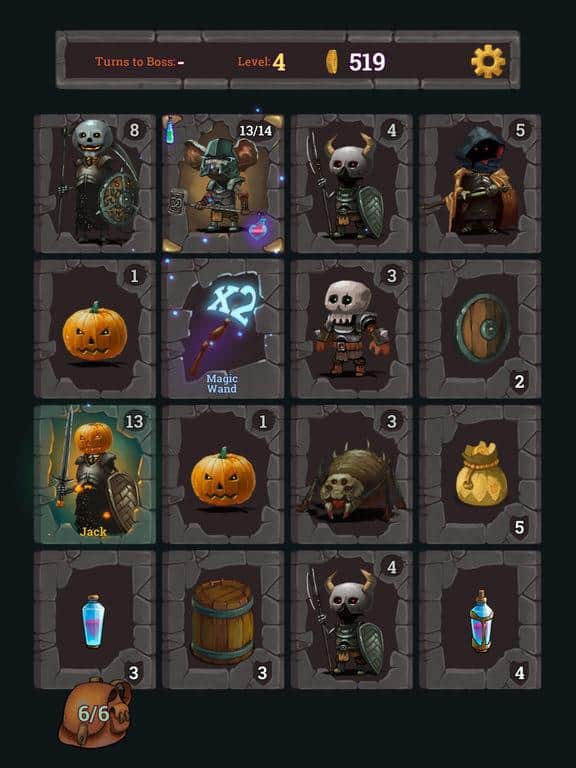Tap the pumpkin in the second row

coord(95,329)
